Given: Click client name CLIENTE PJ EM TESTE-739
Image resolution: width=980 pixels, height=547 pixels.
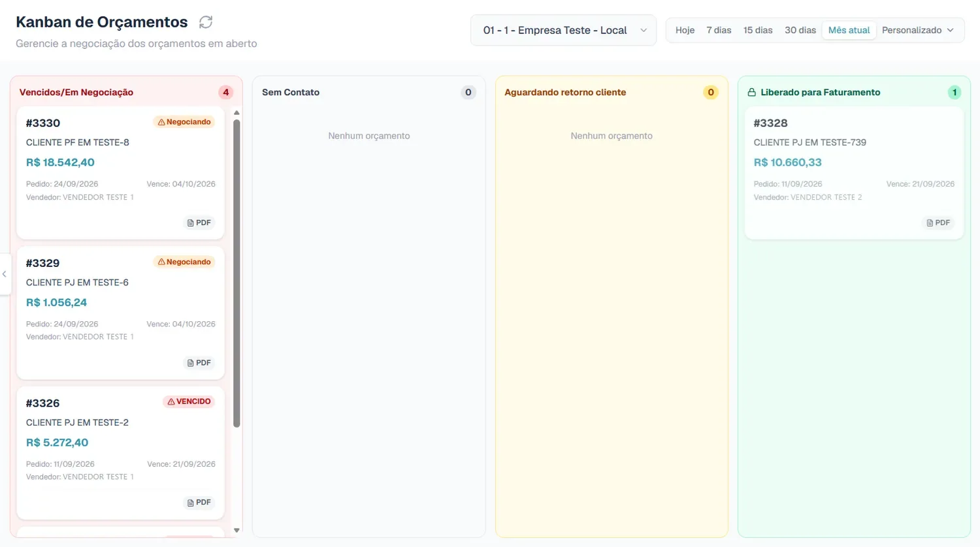Looking at the screenshot, I should point(810,142).
